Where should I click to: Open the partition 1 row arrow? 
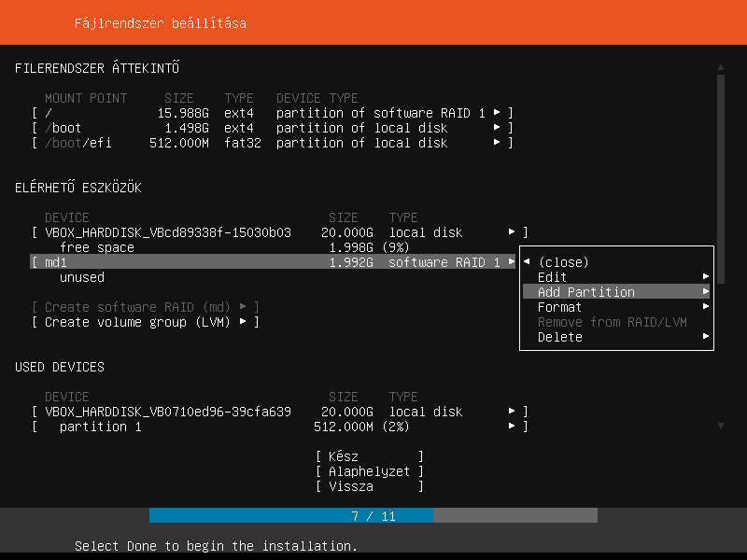(512, 427)
